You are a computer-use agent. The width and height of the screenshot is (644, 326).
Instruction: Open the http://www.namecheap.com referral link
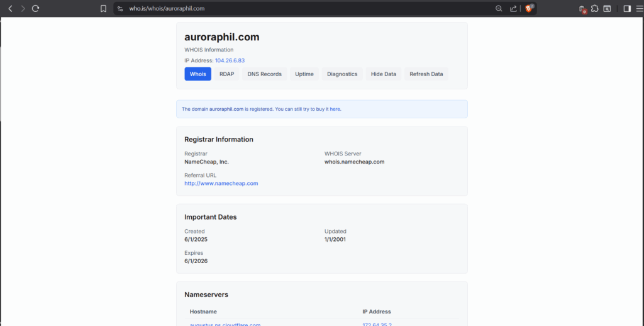221,183
